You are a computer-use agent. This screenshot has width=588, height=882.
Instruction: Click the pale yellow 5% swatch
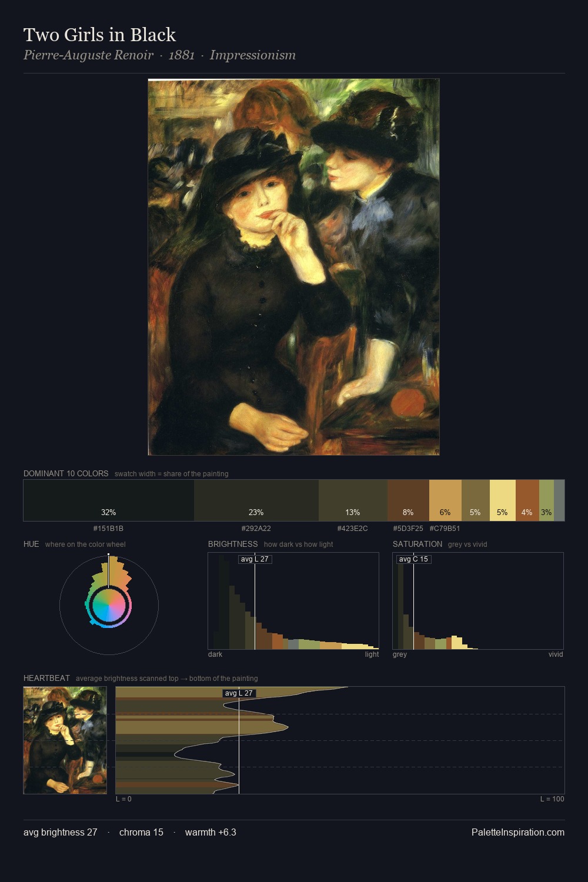502,500
